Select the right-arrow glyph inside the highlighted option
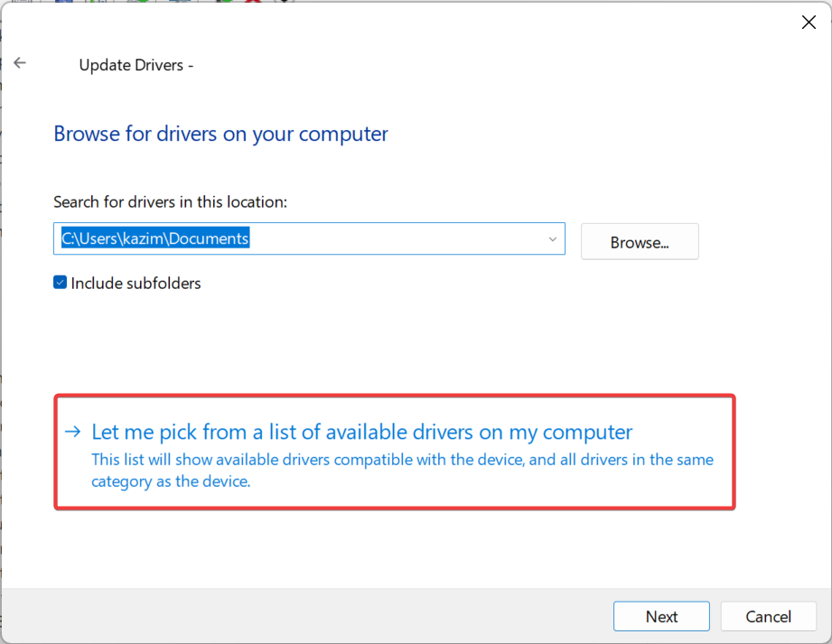Screen dimensions: 832x644 pyautogui.click(x=72, y=432)
